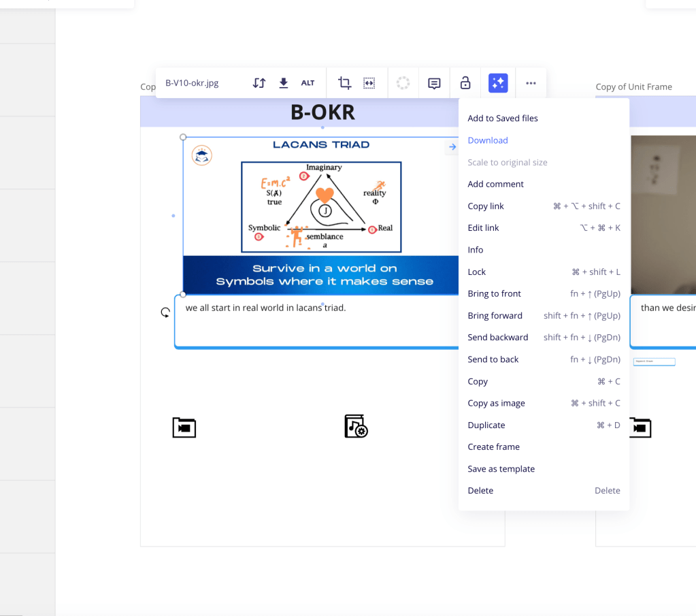Select Create frame
The height and width of the screenshot is (616, 696).
click(544, 447)
